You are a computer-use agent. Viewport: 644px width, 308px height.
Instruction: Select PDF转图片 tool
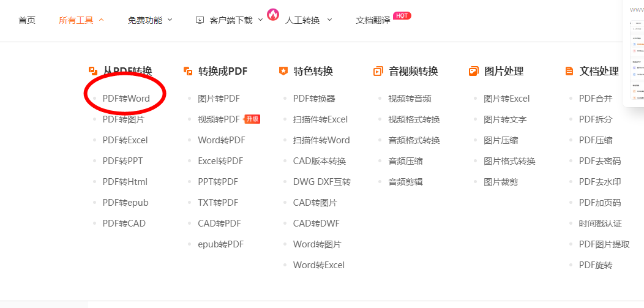(x=124, y=119)
